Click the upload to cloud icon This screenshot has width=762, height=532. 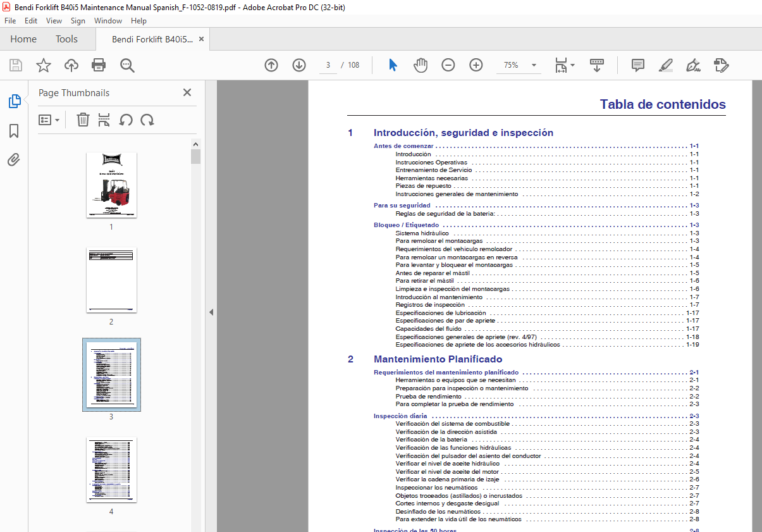coord(71,65)
